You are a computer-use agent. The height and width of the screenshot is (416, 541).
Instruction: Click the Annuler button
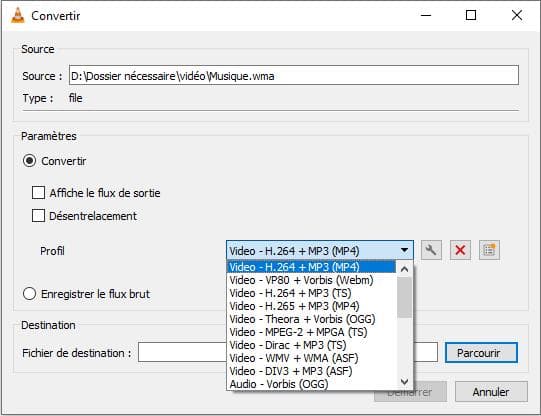[491, 392]
